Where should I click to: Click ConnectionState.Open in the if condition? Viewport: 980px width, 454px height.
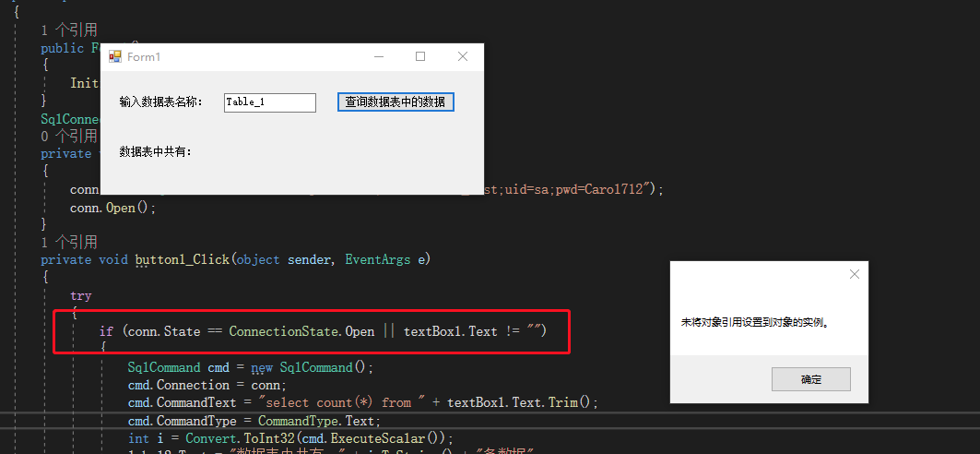coord(301,331)
